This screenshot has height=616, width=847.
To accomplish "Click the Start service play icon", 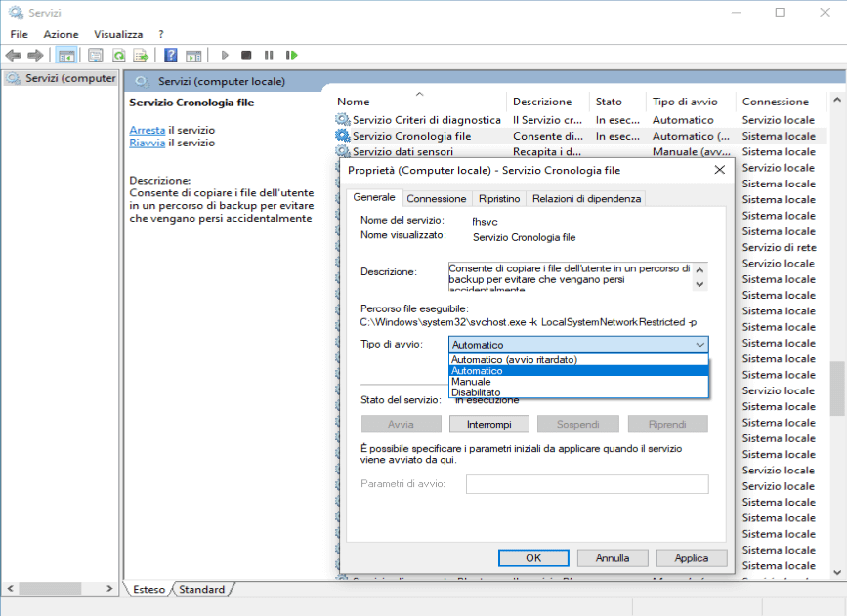I will [225, 56].
